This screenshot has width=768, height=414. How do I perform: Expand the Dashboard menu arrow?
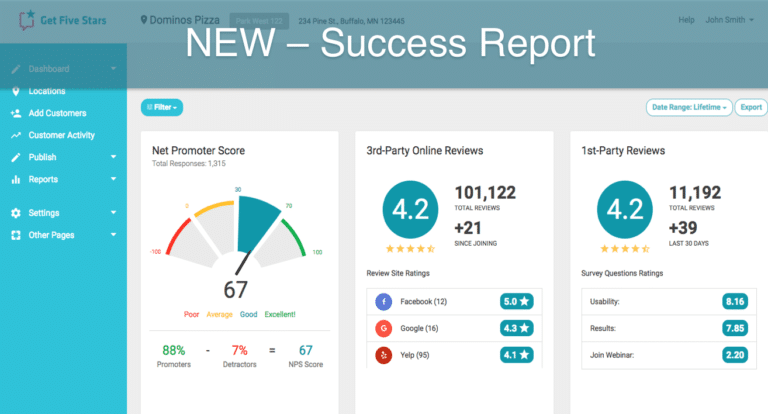click(113, 69)
